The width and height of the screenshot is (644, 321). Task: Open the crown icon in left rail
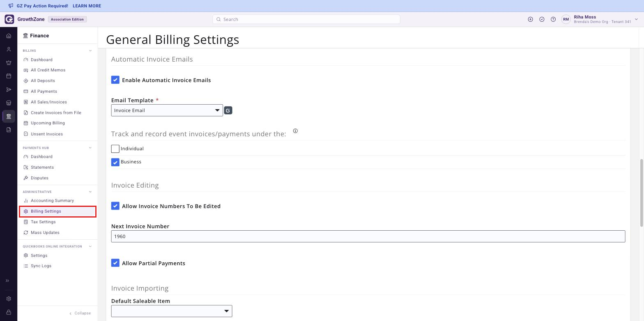point(9,63)
